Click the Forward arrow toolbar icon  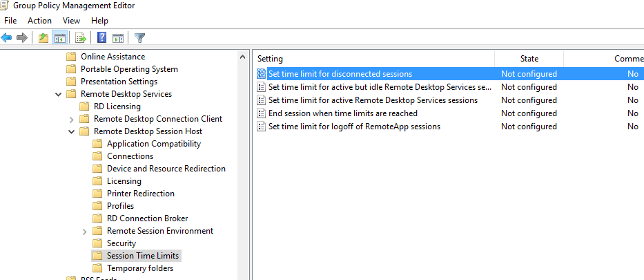coord(21,38)
